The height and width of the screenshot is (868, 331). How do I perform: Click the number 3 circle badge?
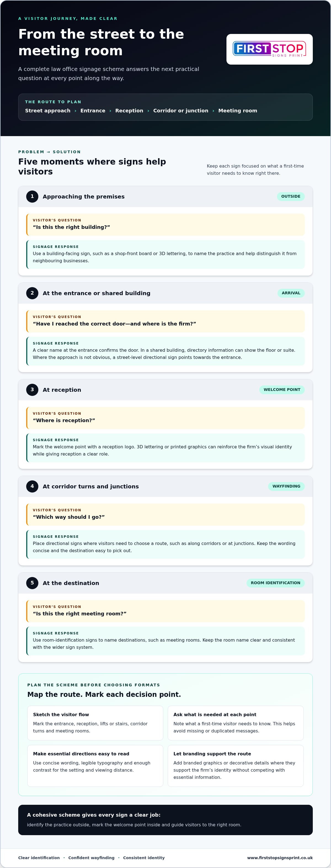(x=32, y=390)
